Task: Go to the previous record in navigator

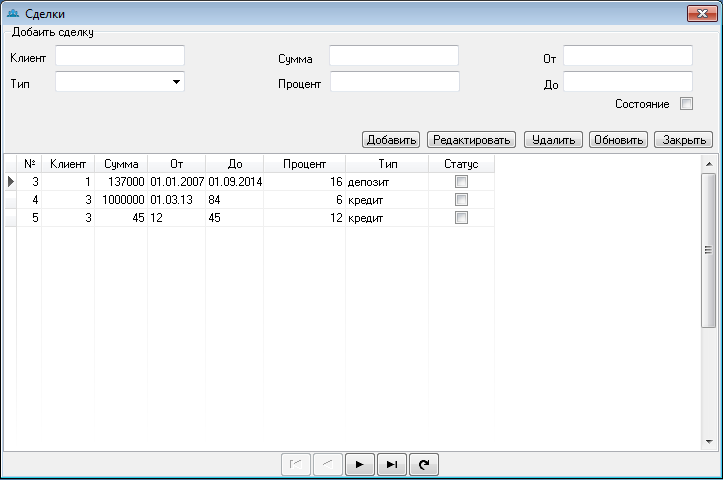Action: point(328,464)
